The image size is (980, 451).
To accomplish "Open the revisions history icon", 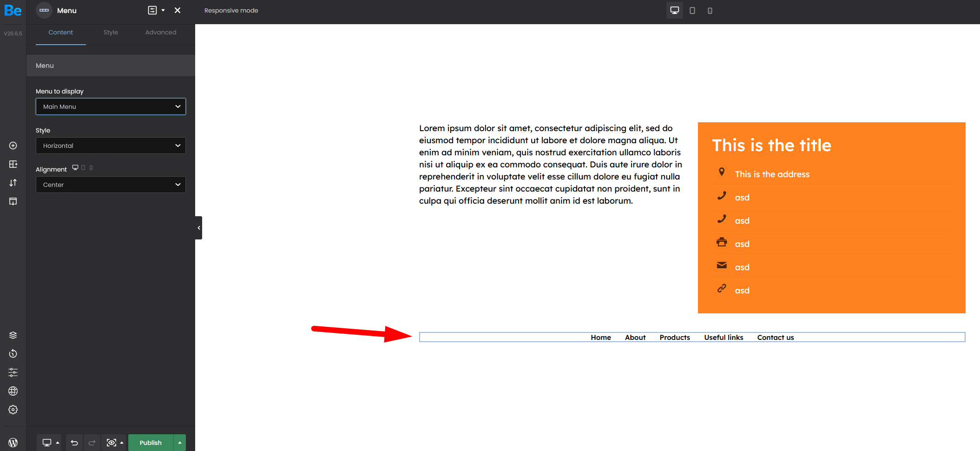I will pos(13,354).
